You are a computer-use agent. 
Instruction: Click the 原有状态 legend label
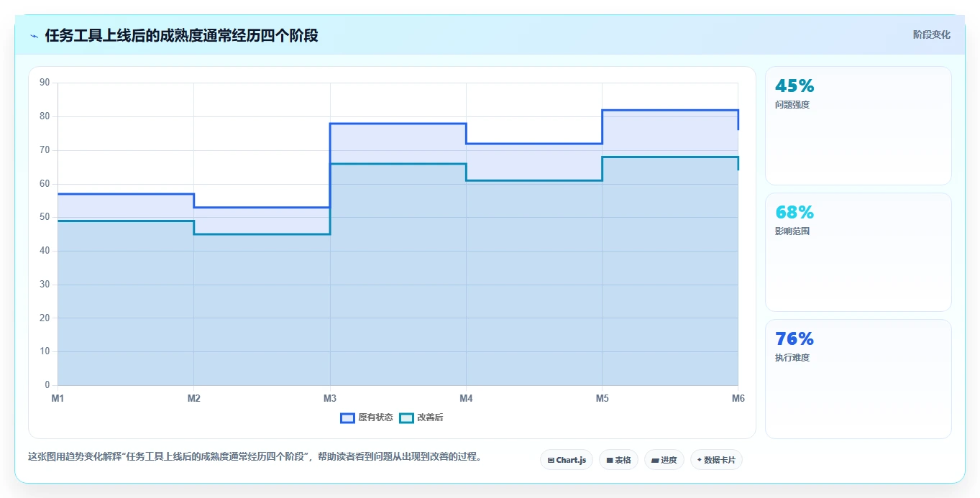pyautogui.click(x=375, y=418)
